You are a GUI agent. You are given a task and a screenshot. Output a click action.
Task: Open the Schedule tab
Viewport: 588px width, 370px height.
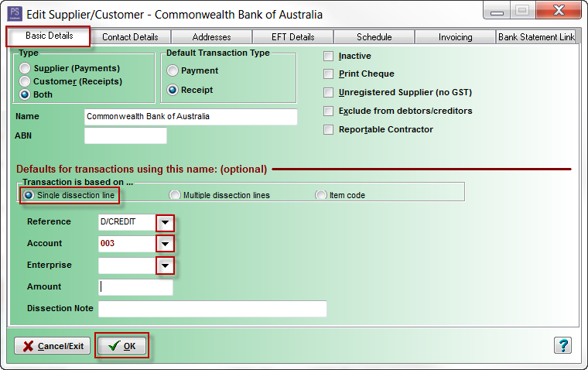(x=374, y=37)
